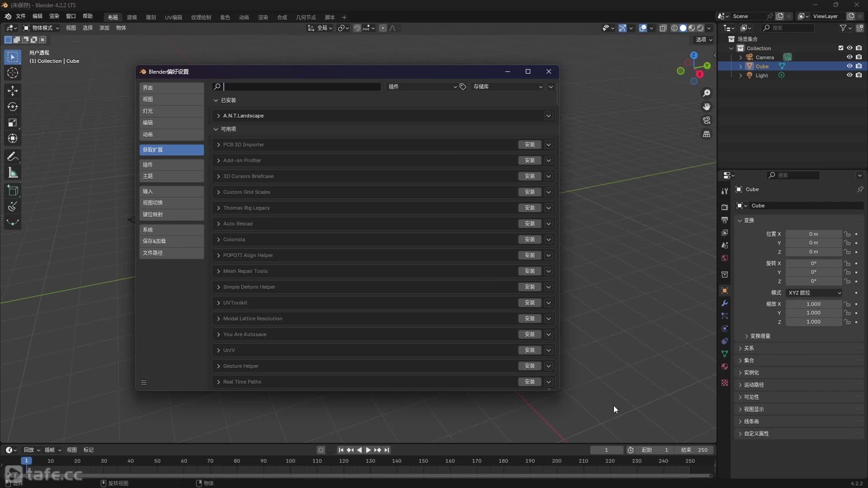Open the 获取扩展 preferences tab
The image size is (868, 488).
[171, 150]
